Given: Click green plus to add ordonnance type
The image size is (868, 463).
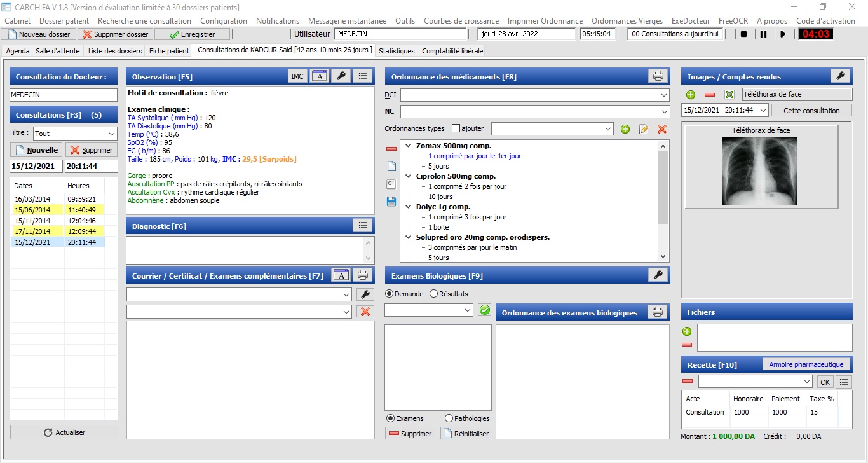Looking at the screenshot, I should tap(625, 129).
